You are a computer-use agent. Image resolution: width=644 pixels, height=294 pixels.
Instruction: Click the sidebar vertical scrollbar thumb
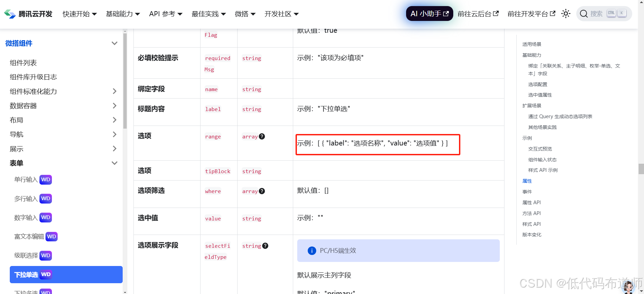[x=125, y=81]
